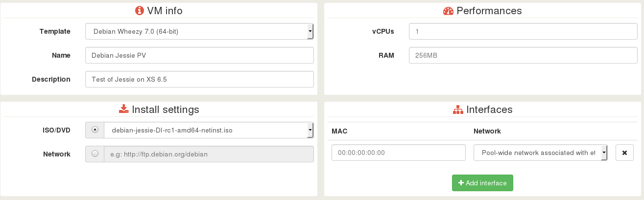Open the ISO/DVD image dropdown
The image size is (644, 200).
[209, 130]
